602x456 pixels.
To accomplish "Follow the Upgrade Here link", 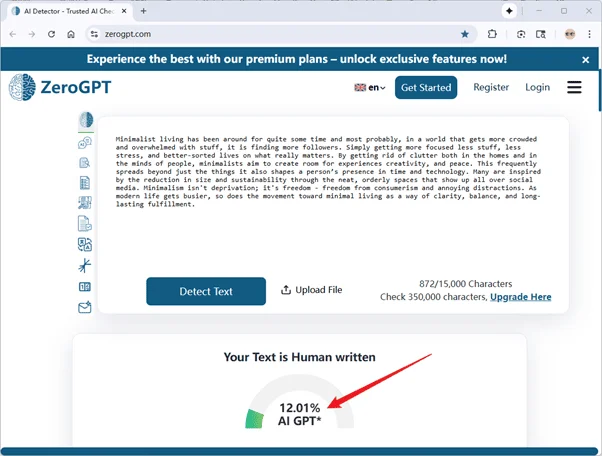I will pos(521,297).
